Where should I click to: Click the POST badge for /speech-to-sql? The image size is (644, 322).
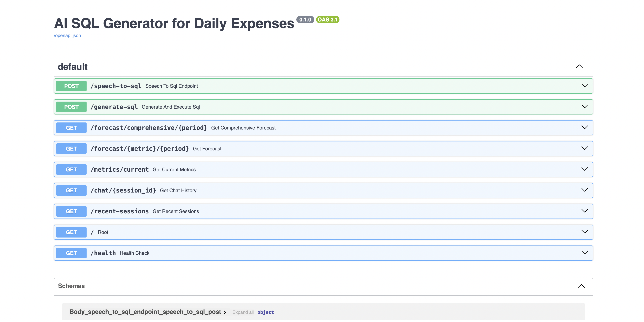[71, 86]
